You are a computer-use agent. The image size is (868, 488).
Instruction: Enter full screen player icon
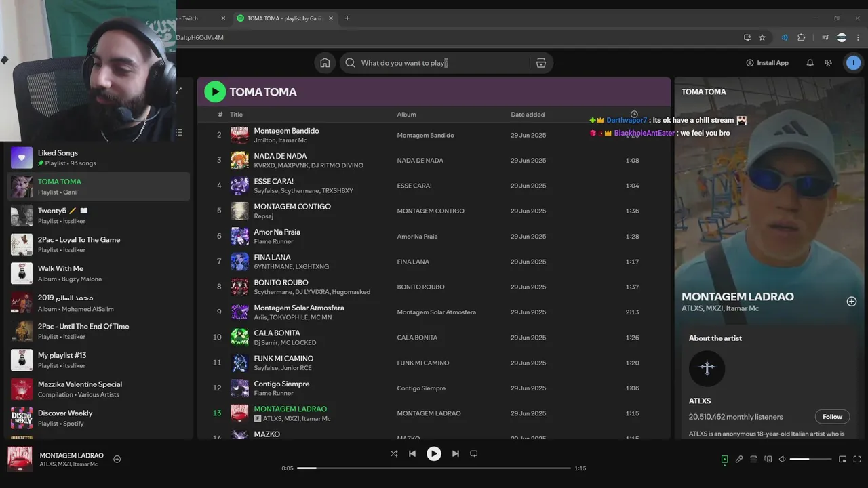pos(857,459)
